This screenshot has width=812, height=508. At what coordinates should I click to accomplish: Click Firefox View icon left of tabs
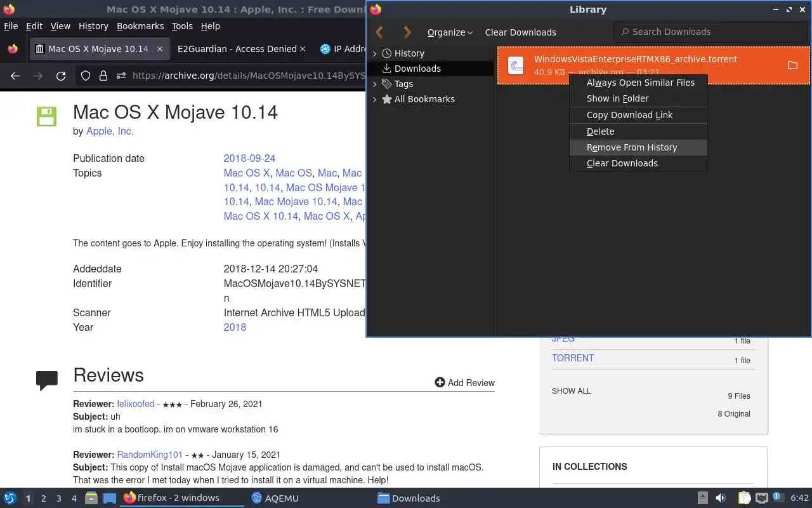coord(12,49)
